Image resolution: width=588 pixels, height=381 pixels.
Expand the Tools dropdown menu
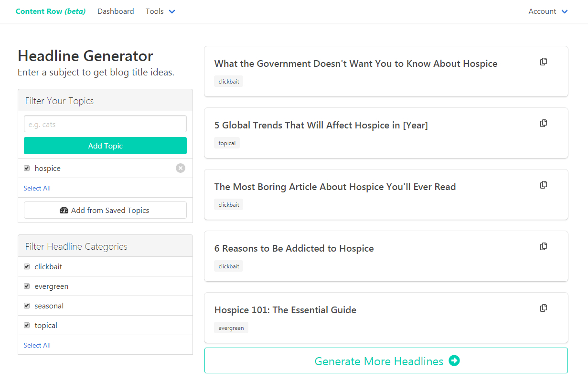click(x=160, y=11)
